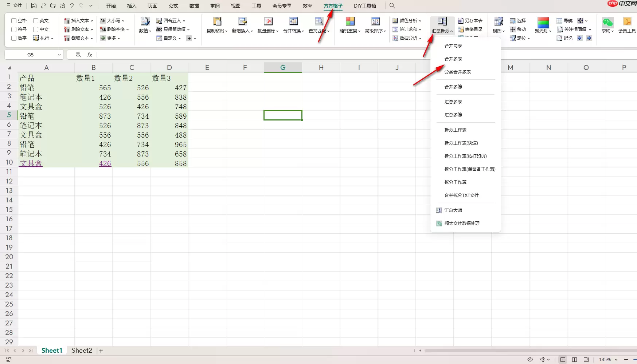
Task: Select the 随机重复 (random repeat) tool
Action: 349,25
